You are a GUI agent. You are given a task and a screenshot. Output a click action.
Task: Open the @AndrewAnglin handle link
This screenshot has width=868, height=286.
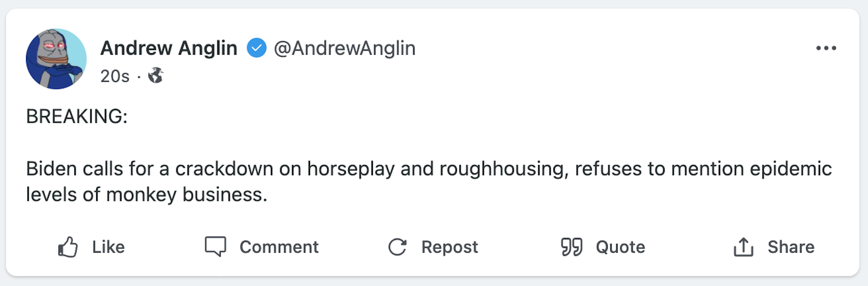pyautogui.click(x=344, y=48)
